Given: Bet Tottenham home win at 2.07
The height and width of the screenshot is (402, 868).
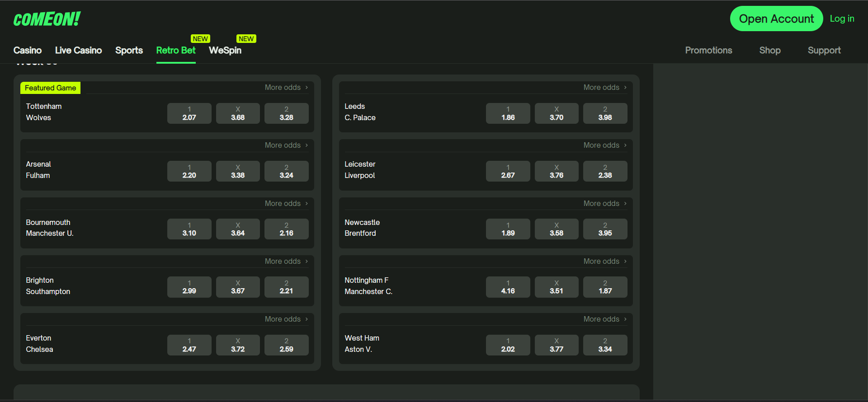Looking at the screenshot, I should (189, 113).
